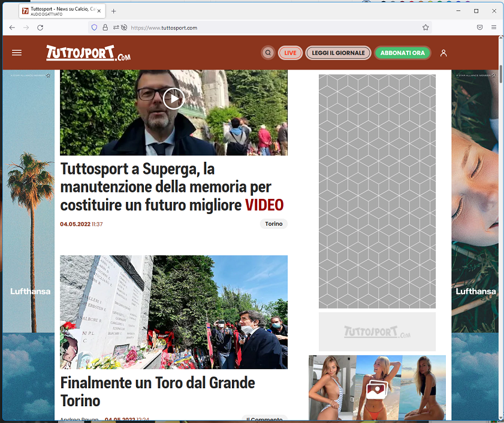Image resolution: width=504 pixels, height=423 pixels.
Task: Go back with browser back arrow
Action: [12, 28]
